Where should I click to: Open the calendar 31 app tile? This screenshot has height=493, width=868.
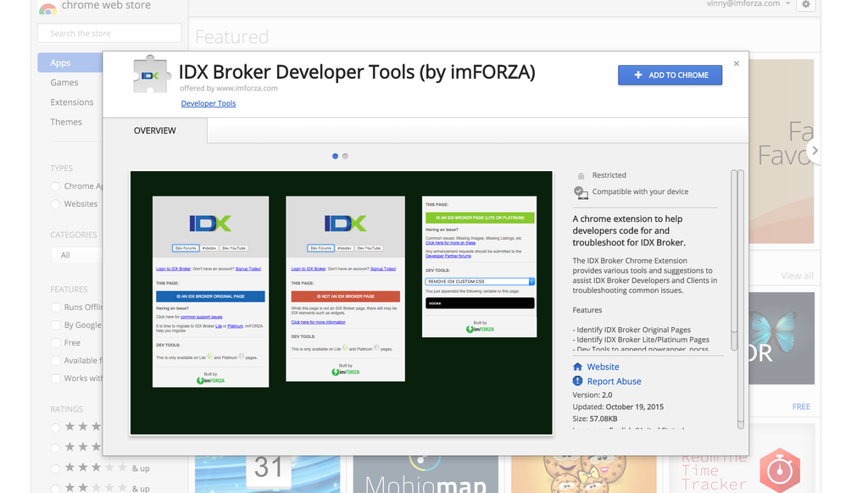(x=267, y=474)
